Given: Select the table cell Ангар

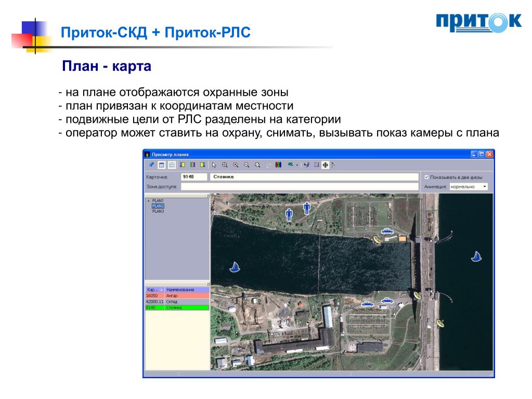Looking at the screenshot, I should pos(187,296).
